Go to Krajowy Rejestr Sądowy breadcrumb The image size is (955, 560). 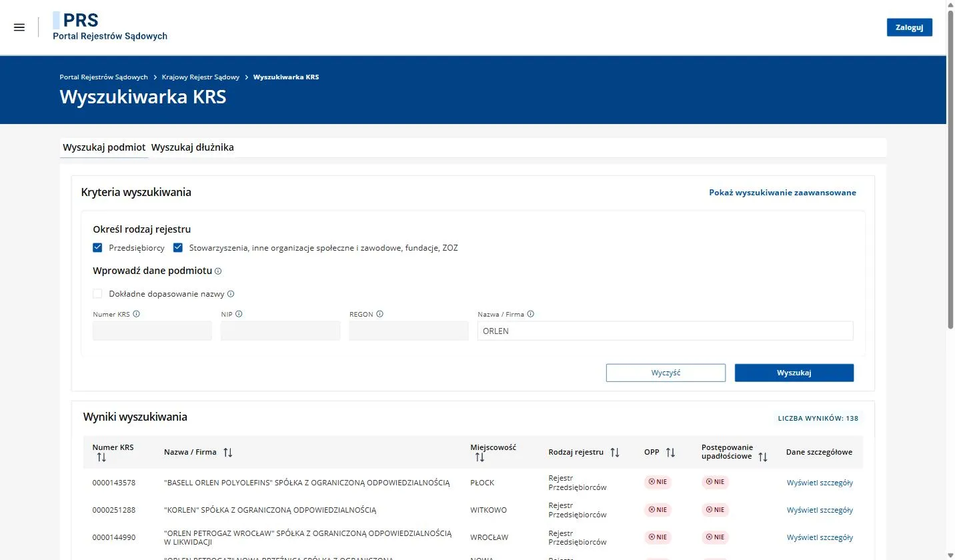[x=201, y=77]
